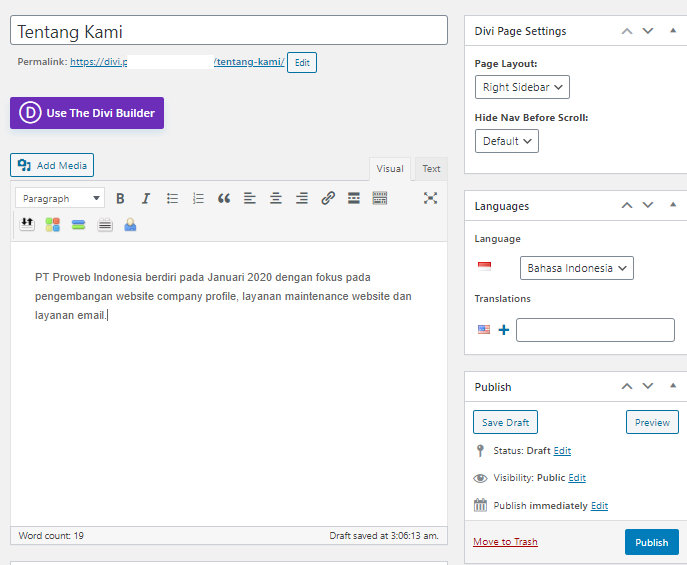
Task: Click the first Divi shortcode icon with arrows
Action: (27, 225)
